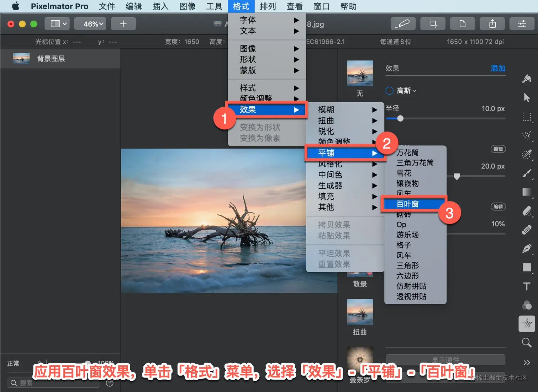The height and width of the screenshot is (392, 538).
Task: Click the pixel paint toolbar button
Action: pos(403,24)
